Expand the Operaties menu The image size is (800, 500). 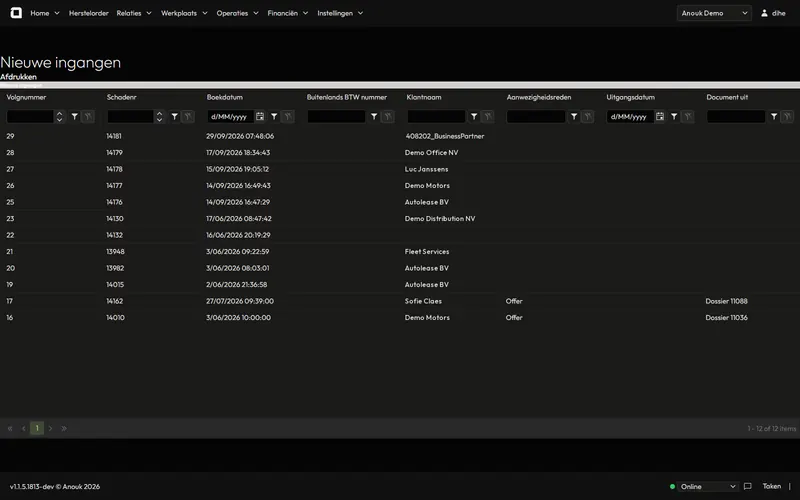[x=237, y=13]
